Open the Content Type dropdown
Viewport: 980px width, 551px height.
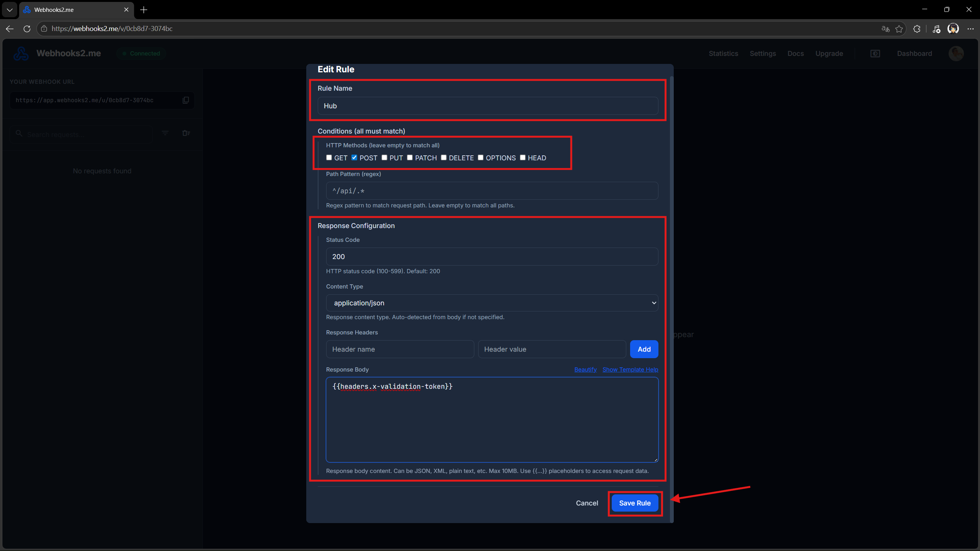[492, 303]
